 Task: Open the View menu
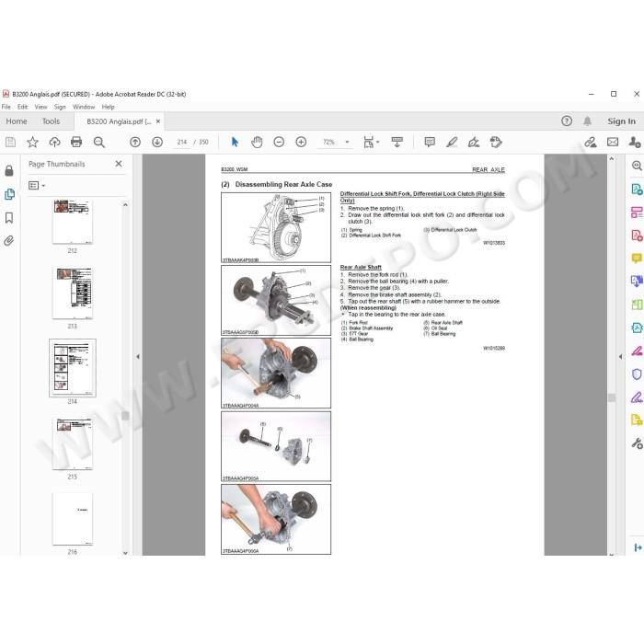click(40, 107)
